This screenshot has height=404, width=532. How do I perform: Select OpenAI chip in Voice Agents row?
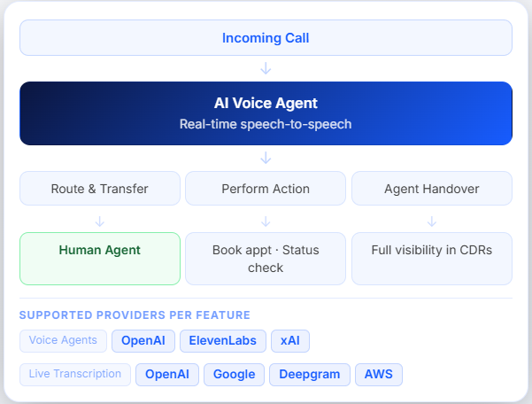[143, 341]
